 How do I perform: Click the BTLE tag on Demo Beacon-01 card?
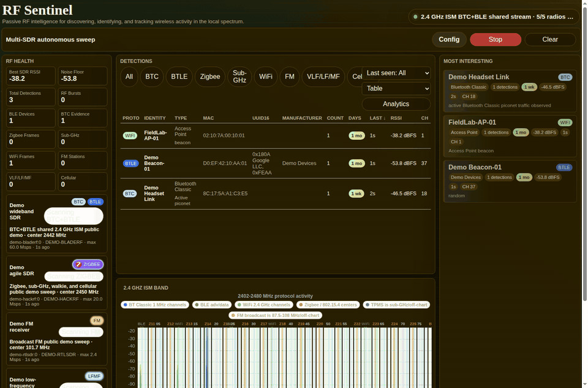click(564, 167)
